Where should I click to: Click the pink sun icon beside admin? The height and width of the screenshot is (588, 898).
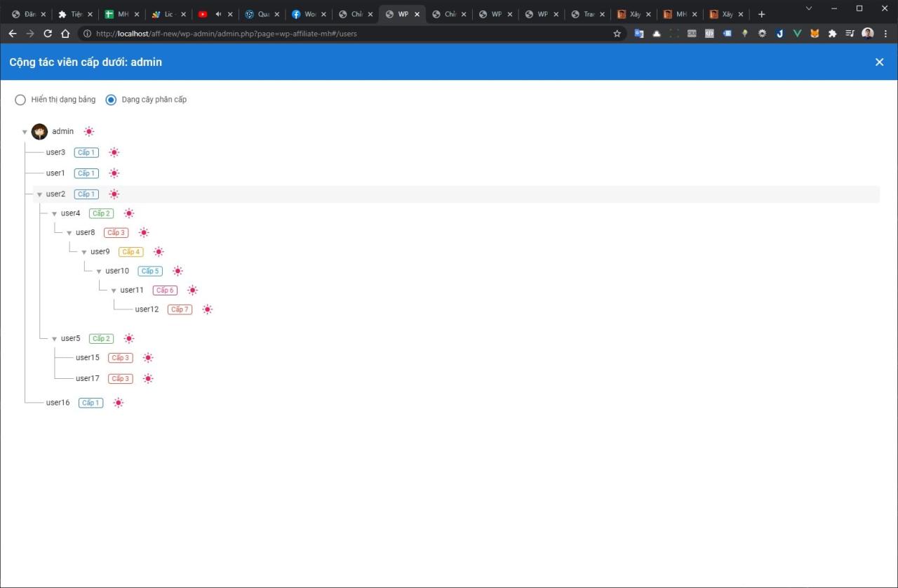point(88,131)
